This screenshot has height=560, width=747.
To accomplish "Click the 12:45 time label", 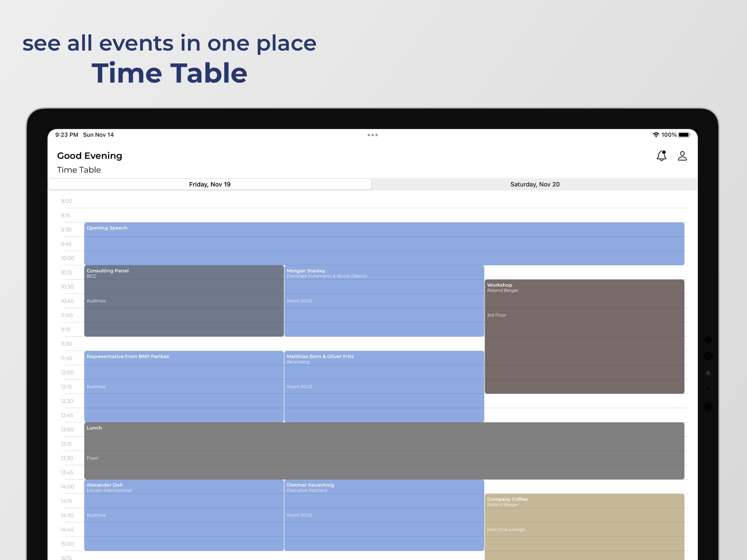I will point(67,415).
